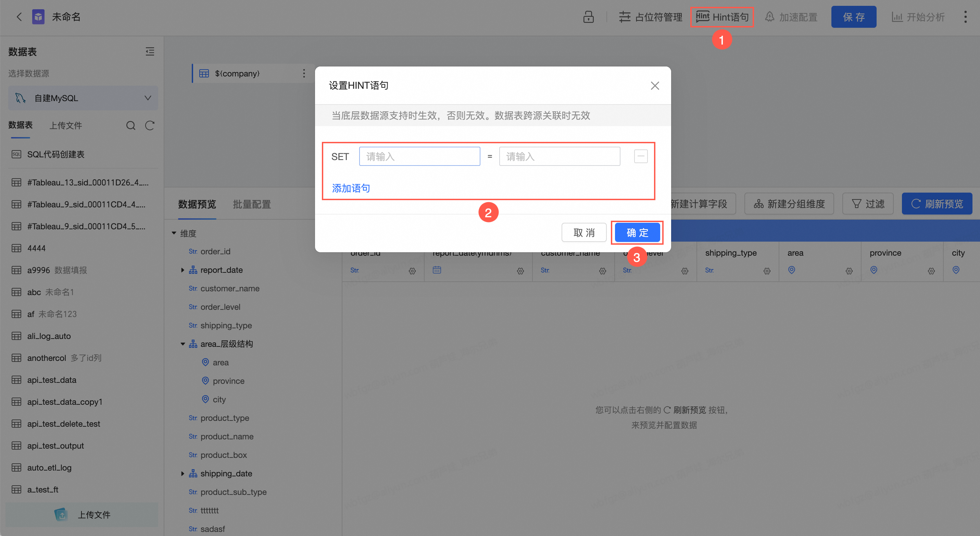Screen dimensions: 980x536
Task: Collapse the area_层级结构 hierarchy
Action: (183, 344)
